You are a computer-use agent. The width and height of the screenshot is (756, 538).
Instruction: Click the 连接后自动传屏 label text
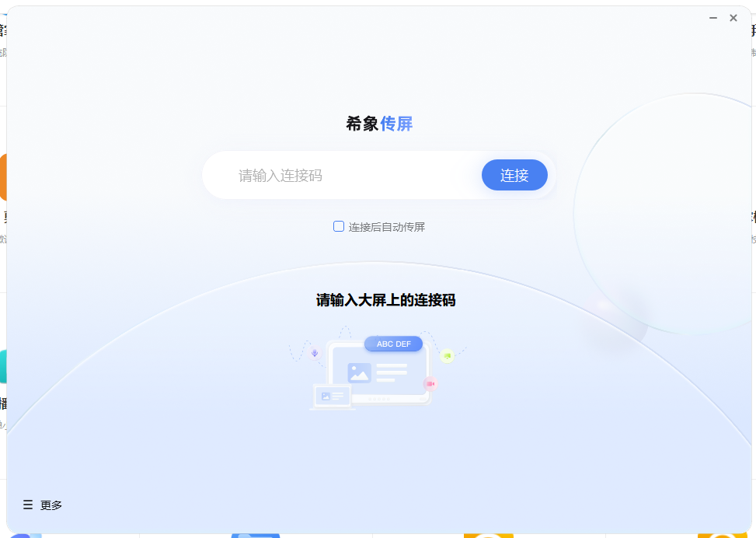point(386,227)
